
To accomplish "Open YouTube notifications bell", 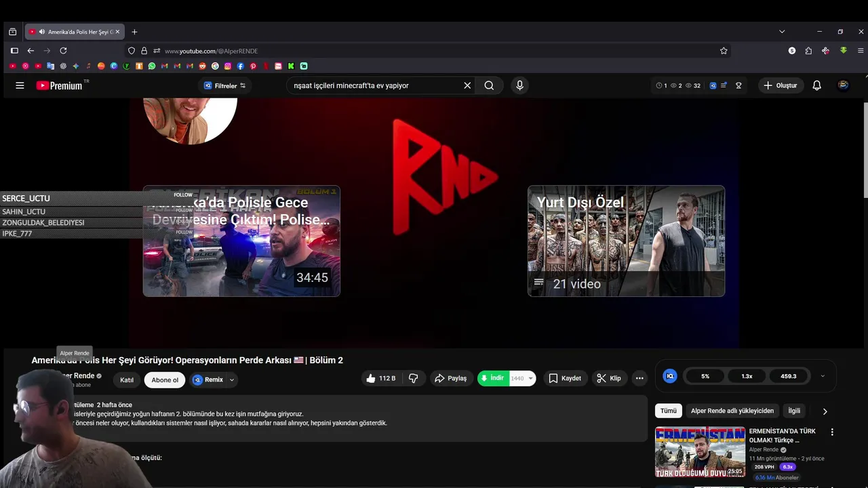I will pyautogui.click(x=817, y=85).
